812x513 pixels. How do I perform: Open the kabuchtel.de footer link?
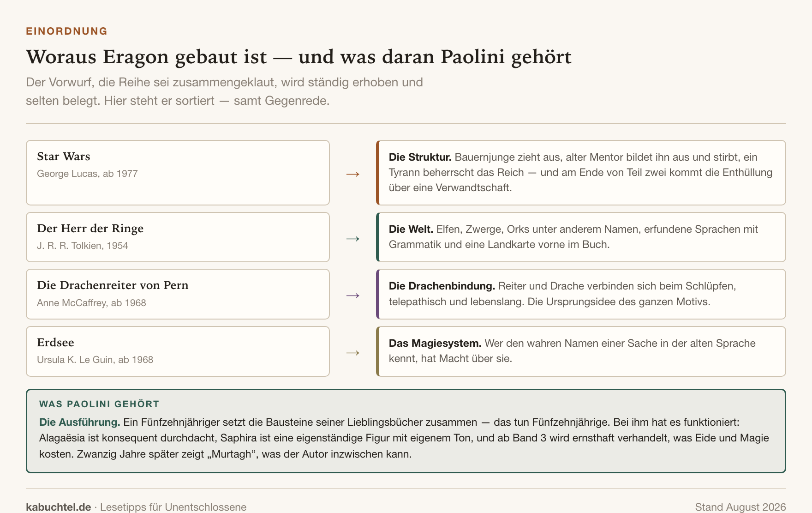pyautogui.click(x=59, y=507)
